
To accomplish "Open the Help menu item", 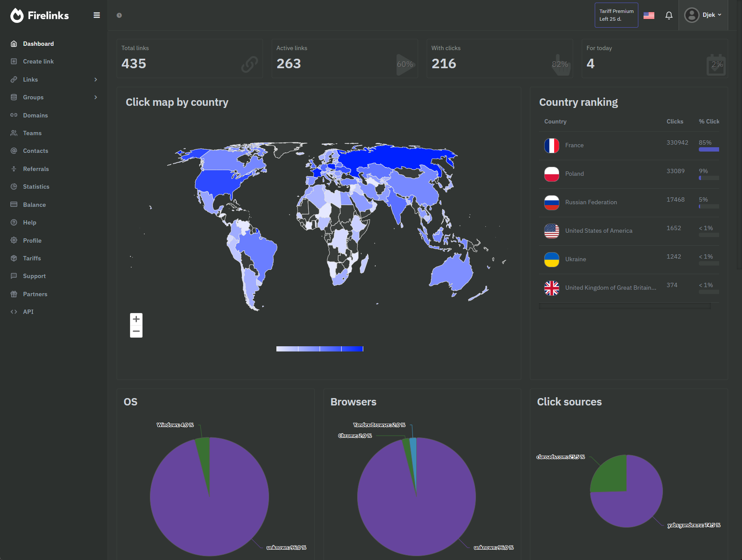I will 29,222.
